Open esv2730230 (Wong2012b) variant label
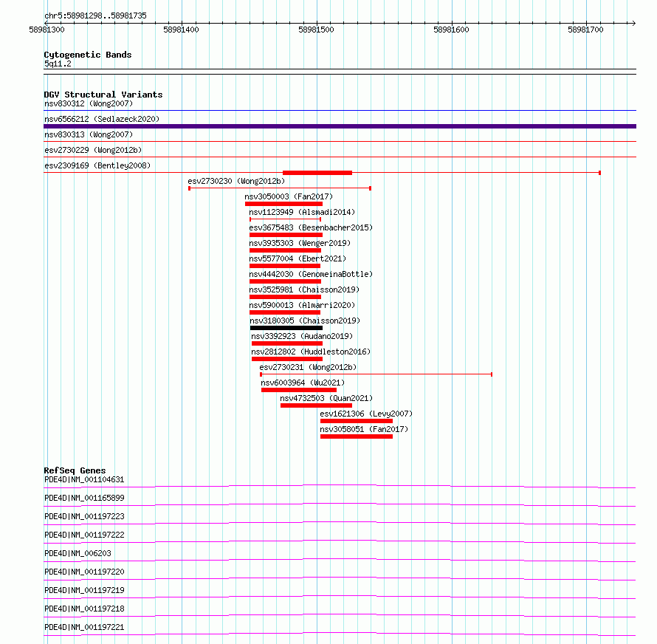The width and height of the screenshot is (657, 644). (236, 181)
